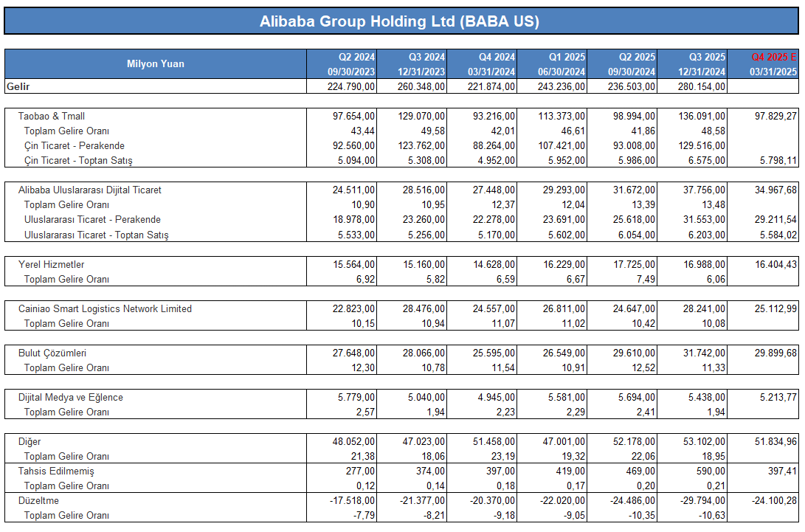Click the Yerel Hizmetler row label
The height and width of the screenshot is (532, 805).
[52, 264]
